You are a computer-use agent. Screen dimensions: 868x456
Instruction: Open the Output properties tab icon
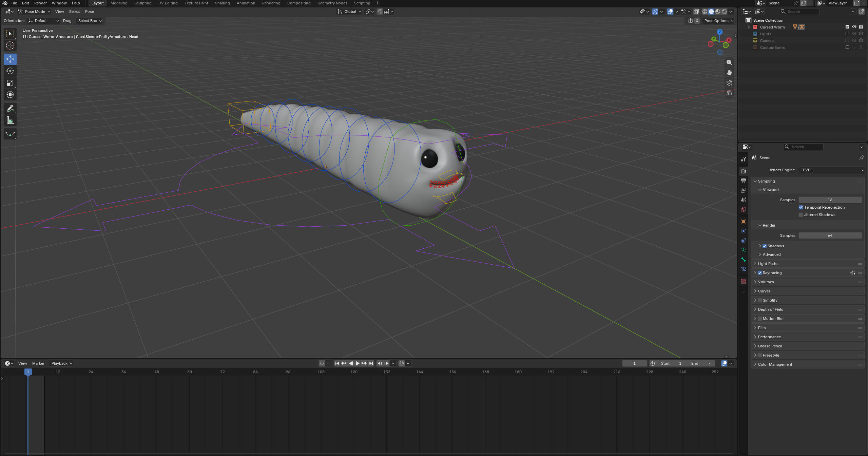click(744, 181)
